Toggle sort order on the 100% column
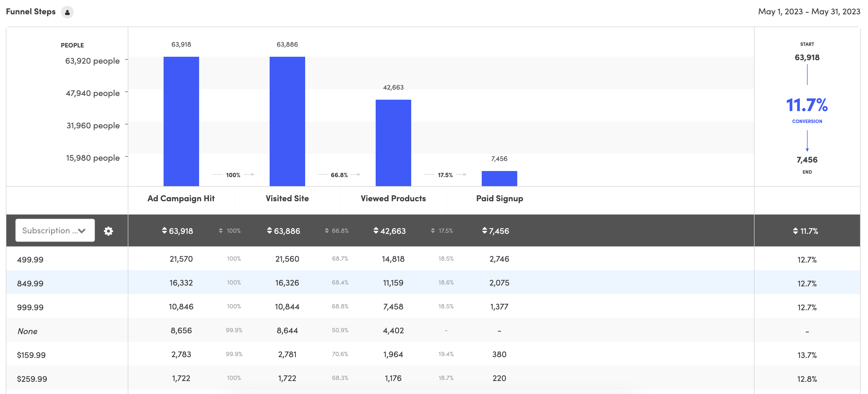This screenshot has height=394, width=868. (x=221, y=230)
